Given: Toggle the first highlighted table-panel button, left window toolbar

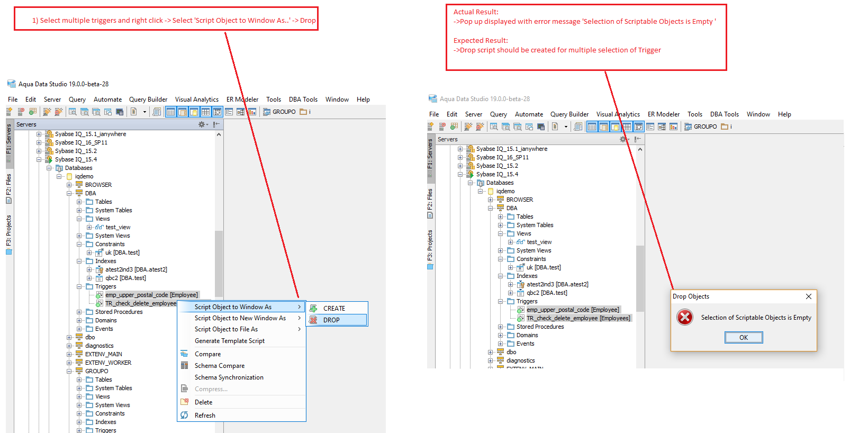Looking at the screenshot, I should (170, 112).
